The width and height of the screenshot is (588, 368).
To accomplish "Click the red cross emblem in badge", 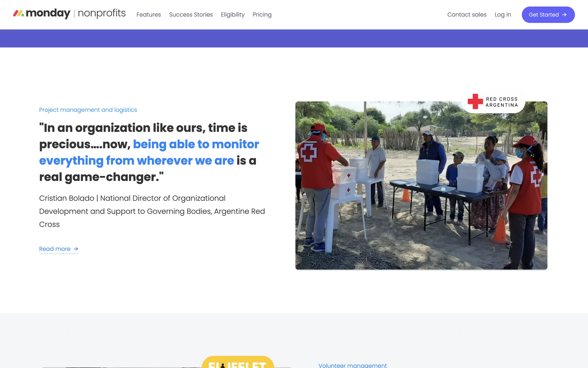I will click(475, 102).
